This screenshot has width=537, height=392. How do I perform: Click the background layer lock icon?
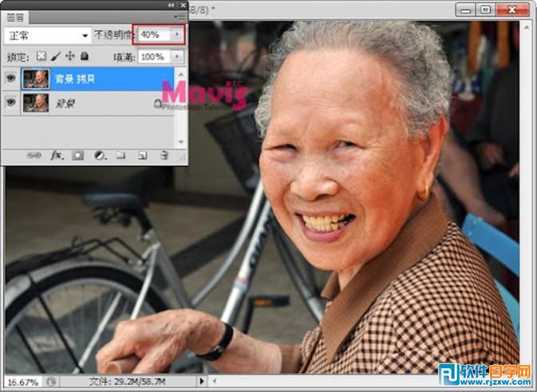[157, 104]
